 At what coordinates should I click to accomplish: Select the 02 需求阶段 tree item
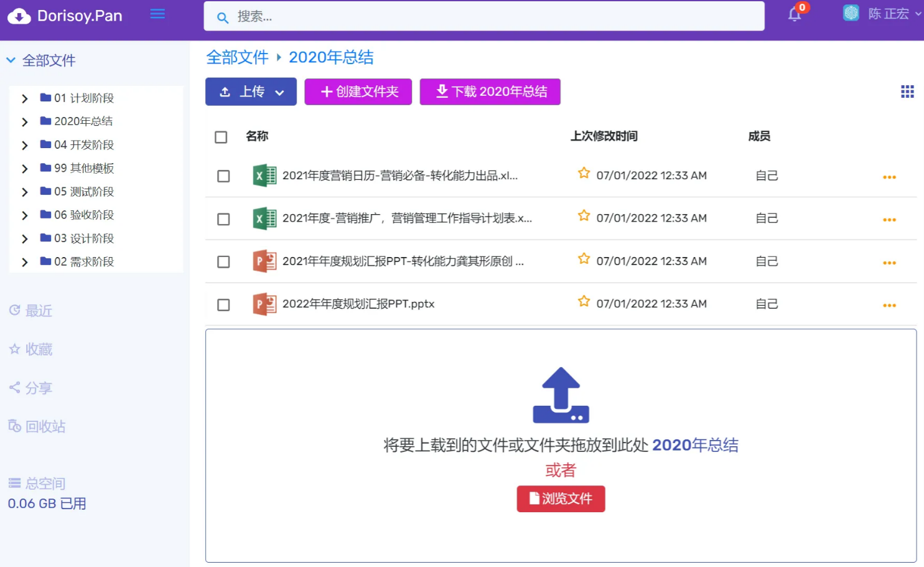tap(84, 261)
